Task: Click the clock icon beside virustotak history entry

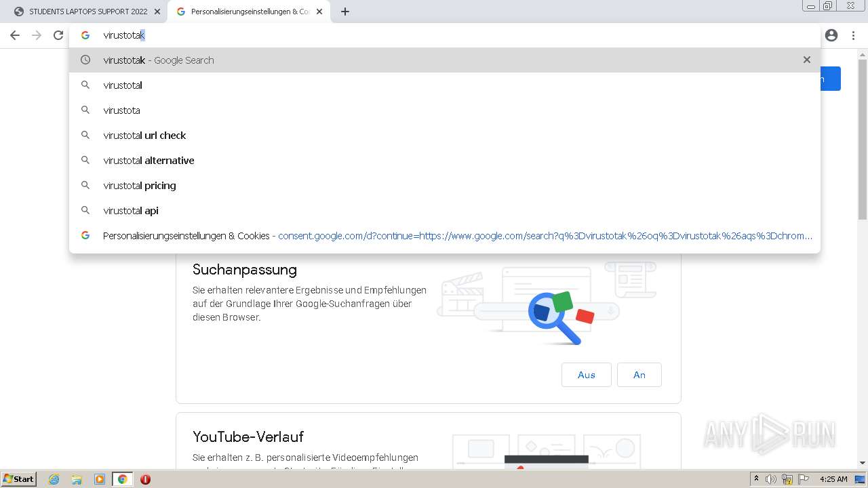Action: pos(85,60)
